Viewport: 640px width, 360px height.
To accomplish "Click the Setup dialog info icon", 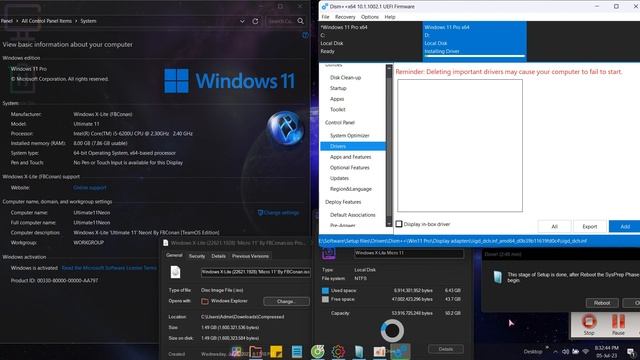I will click(498, 277).
